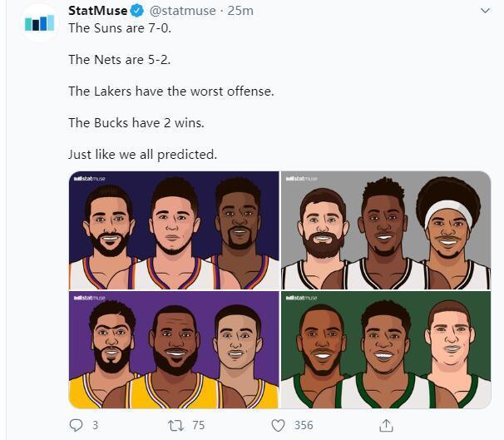Open the Lakers players image
Screen dimensions: 504x440
coord(174,350)
